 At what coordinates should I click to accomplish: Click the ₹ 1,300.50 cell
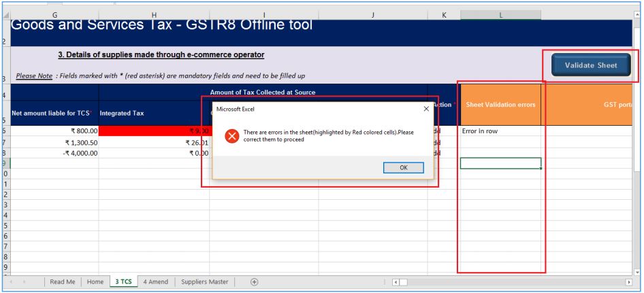tap(54, 142)
